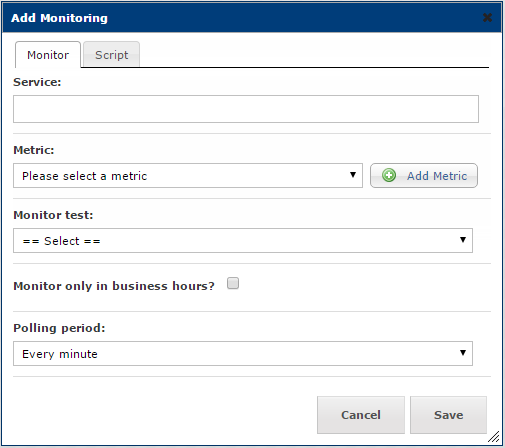Cancel the Add Monitoring dialog

pos(361,415)
